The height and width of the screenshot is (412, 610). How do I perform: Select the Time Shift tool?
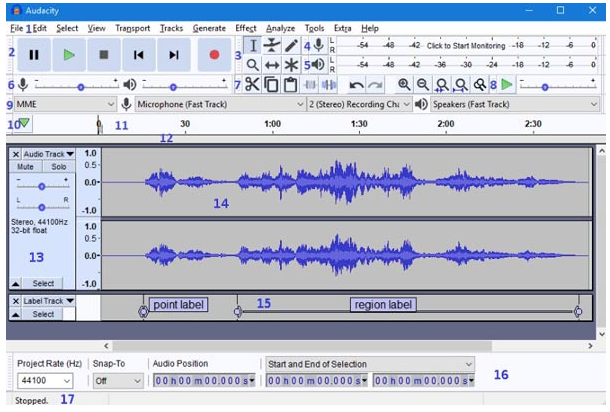[272, 65]
